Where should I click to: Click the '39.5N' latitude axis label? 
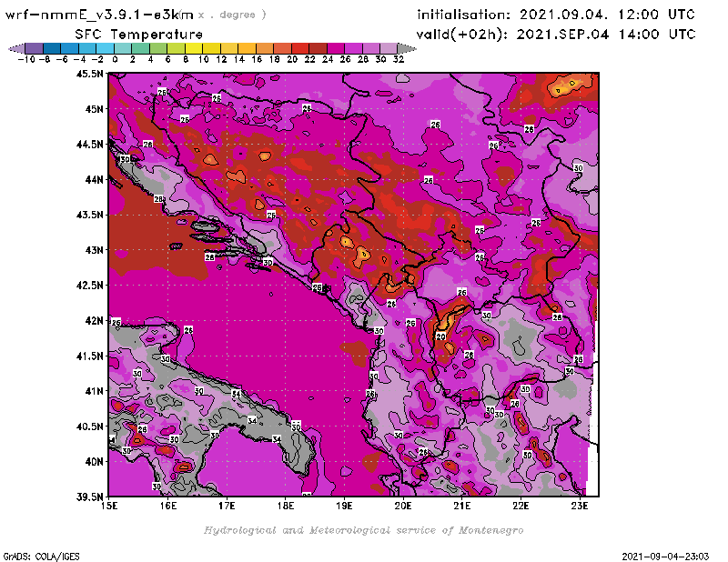[x=89, y=497]
